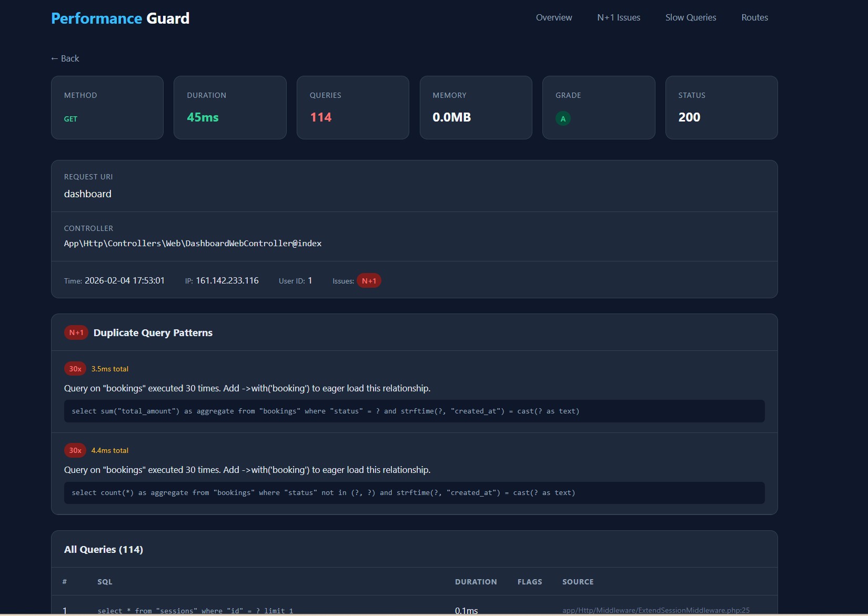Screen dimensions: 868x616
Task: Select the SQL column header in All Queries
Action: pos(105,582)
